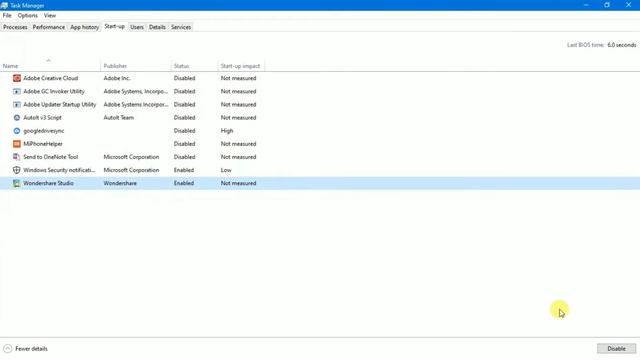This screenshot has width=640, height=360.
Task: Switch to the Details tab
Action: point(157,27)
